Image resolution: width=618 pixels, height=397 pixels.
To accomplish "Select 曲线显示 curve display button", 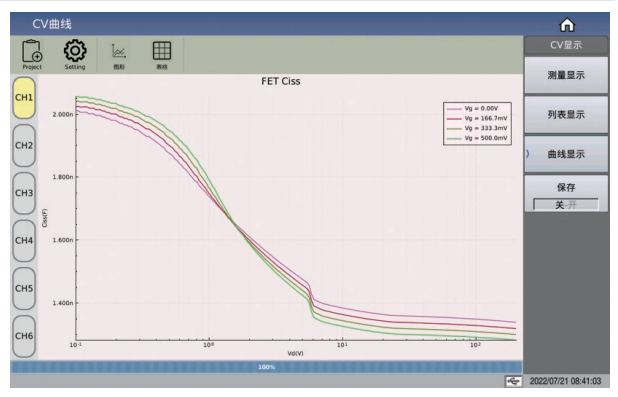I will click(x=566, y=154).
